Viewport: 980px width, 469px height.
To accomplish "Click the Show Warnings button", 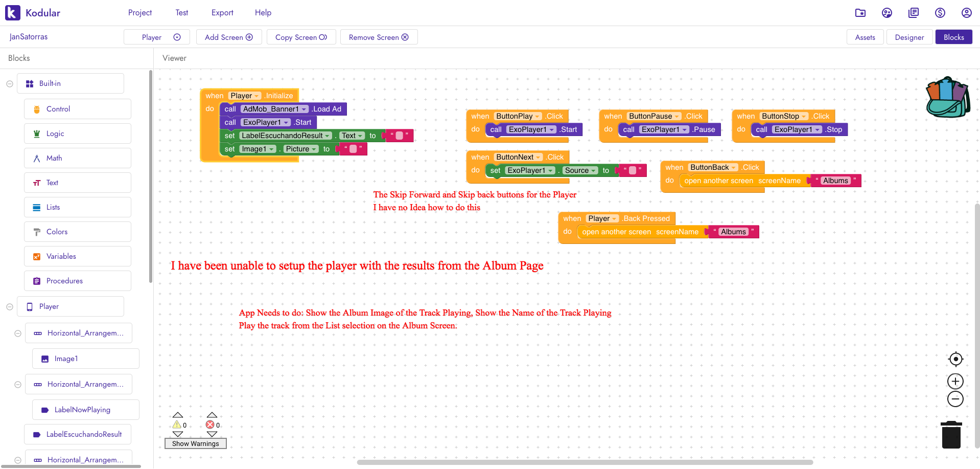I will coord(195,443).
